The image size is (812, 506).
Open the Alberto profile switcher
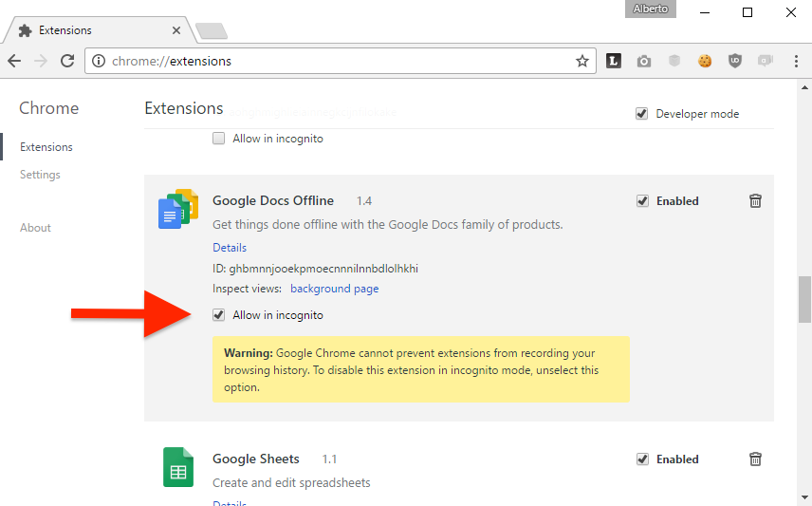tap(651, 9)
